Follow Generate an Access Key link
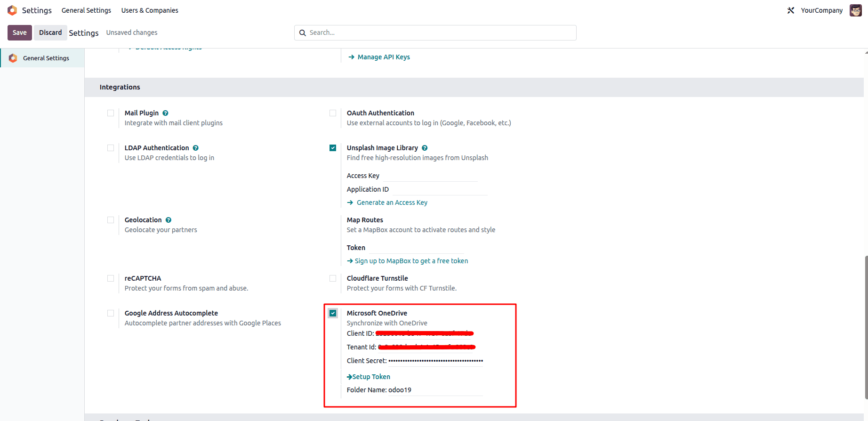 (392, 202)
